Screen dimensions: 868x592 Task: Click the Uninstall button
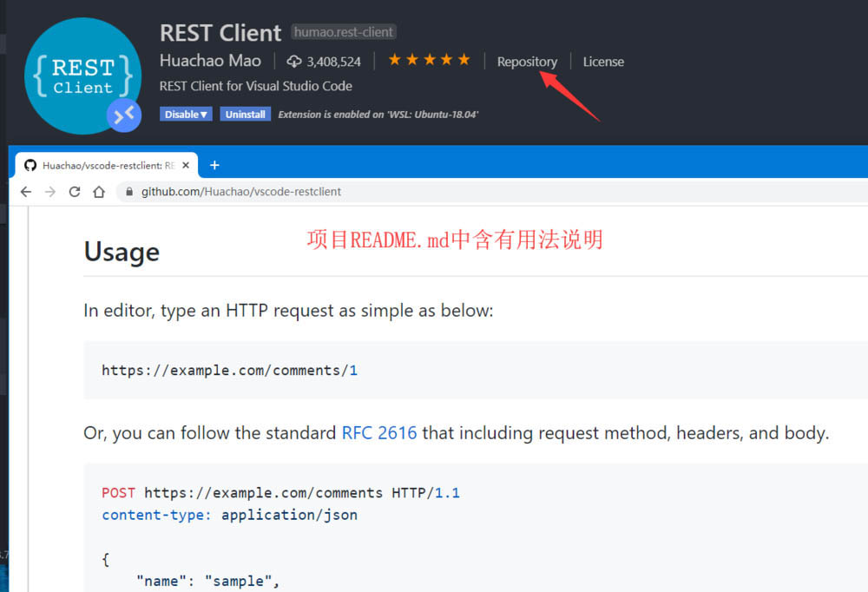coord(246,114)
